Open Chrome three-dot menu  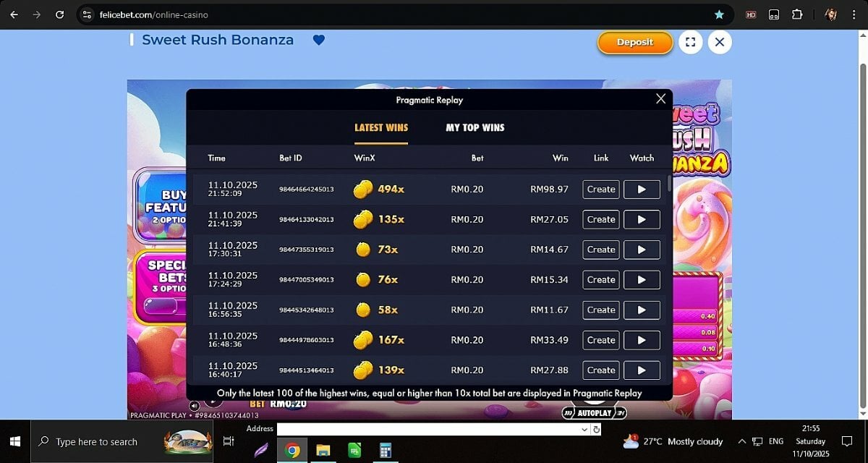click(x=854, y=14)
